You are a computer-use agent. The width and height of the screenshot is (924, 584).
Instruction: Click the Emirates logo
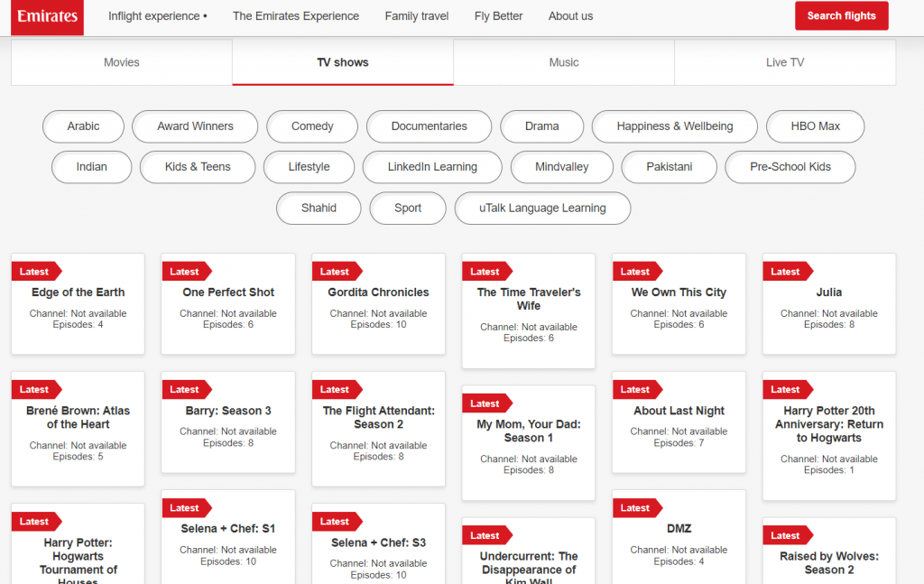(x=47, y=16)
